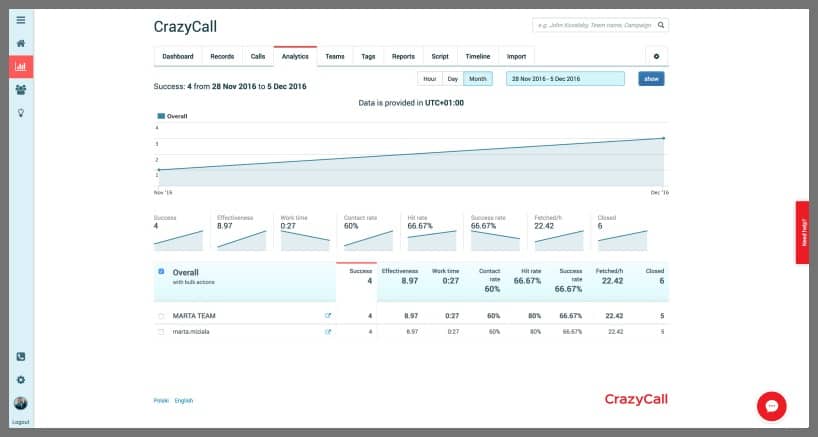
Task: Uncheck the Overall checkbox
Action: tap(162, 271)
